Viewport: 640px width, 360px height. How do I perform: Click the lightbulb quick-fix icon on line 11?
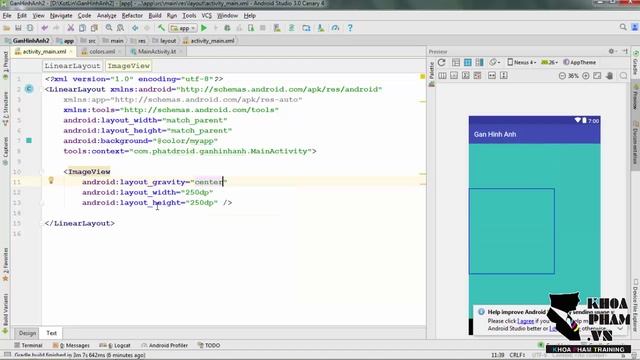[51, 180]
